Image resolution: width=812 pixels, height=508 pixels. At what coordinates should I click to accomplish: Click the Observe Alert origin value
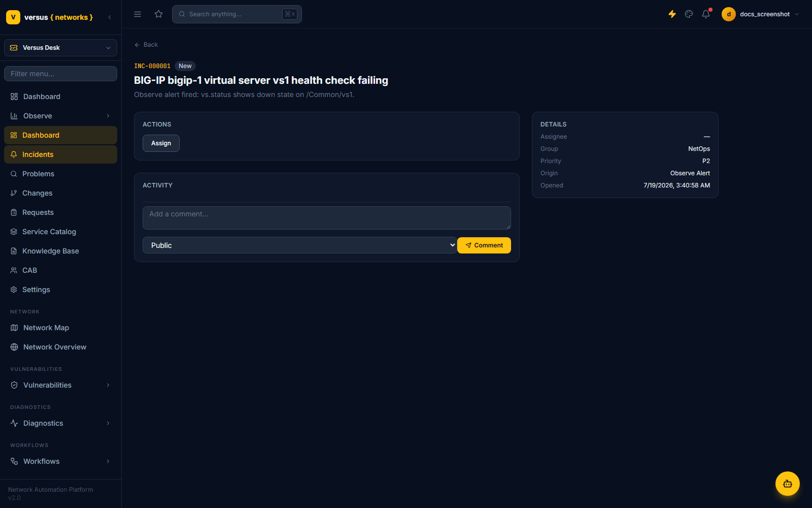pyautogui.click(x=690, y=173)
